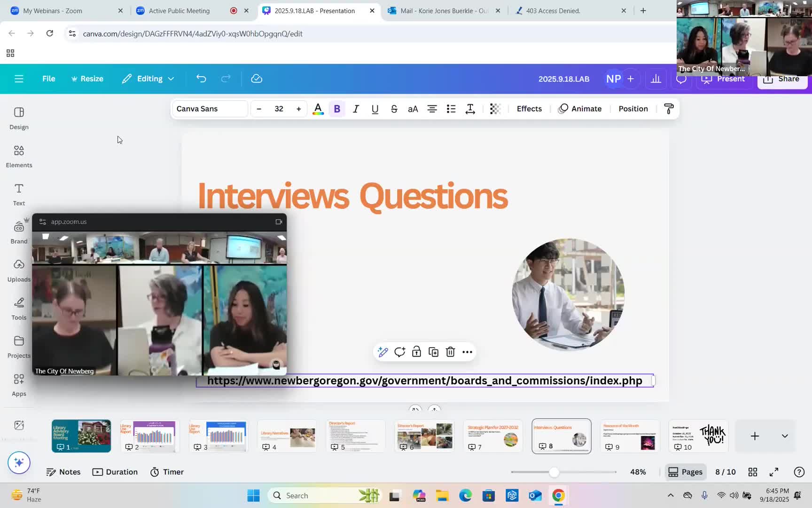Open text alignment options
The image size is (812, 508).
point(432,109)
